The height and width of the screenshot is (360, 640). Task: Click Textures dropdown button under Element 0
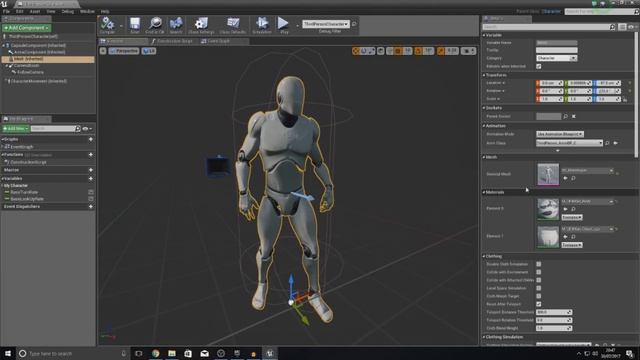tap(572, 217)
